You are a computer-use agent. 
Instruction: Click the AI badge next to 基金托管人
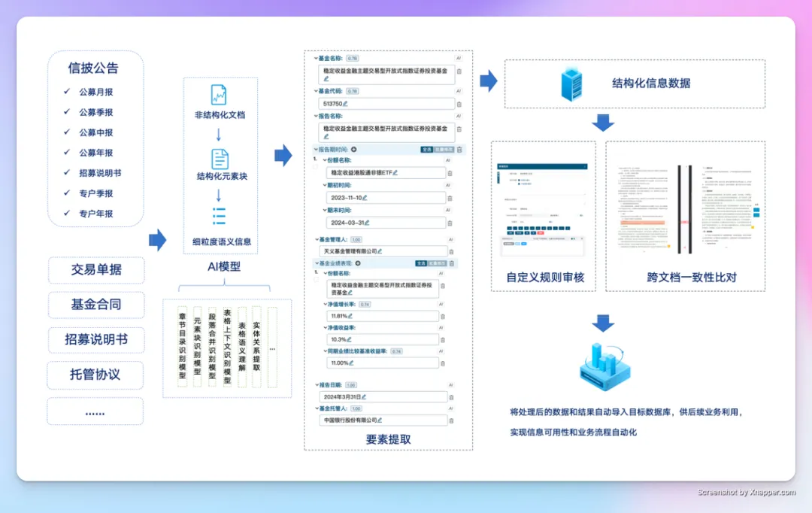450,407
